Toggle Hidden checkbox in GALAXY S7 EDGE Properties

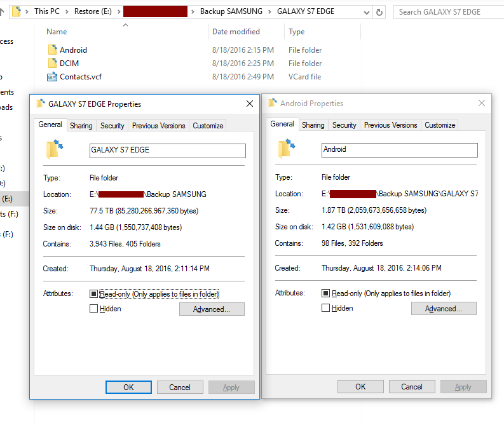[x=93, y=308]
